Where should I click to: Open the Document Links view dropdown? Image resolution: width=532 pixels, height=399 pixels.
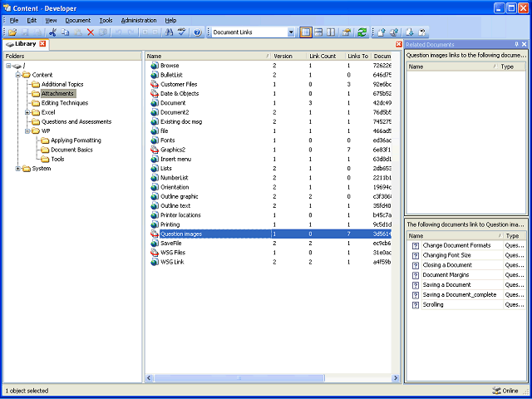tap(291, 32)
